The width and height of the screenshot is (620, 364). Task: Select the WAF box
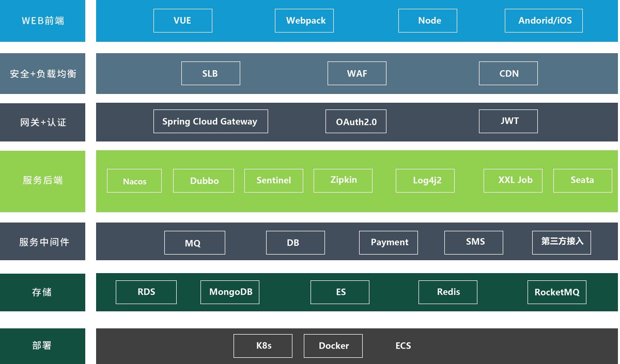[357, 73]
